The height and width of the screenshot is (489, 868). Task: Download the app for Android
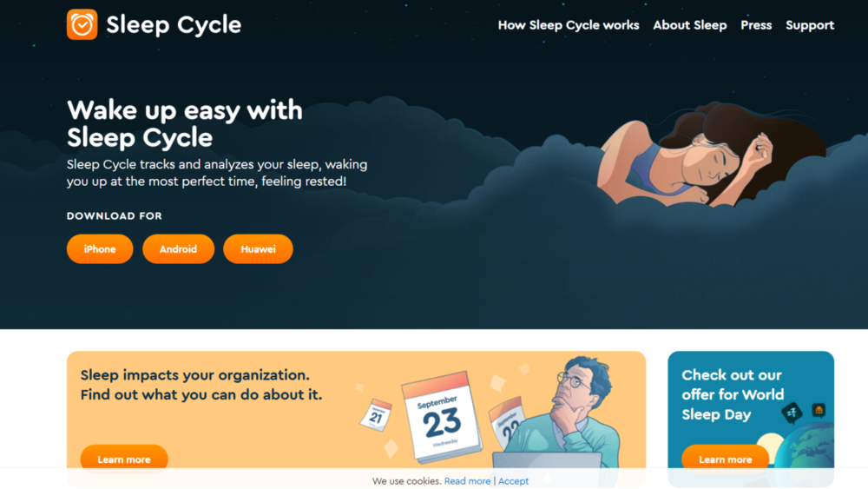pyautogui.click(x=178, y=249)
